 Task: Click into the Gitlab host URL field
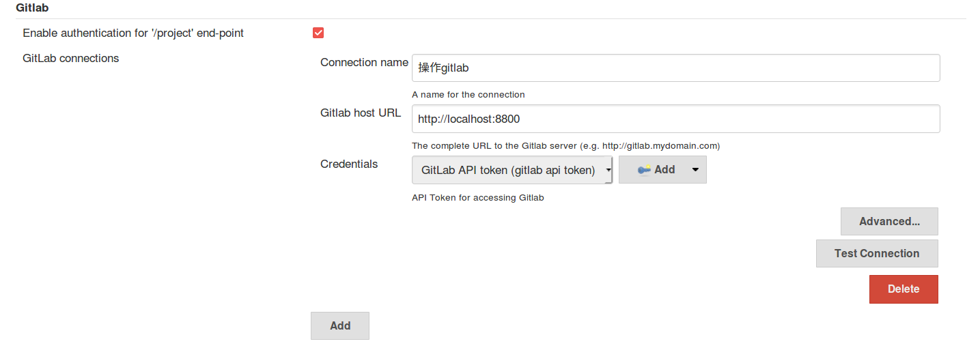675,119
